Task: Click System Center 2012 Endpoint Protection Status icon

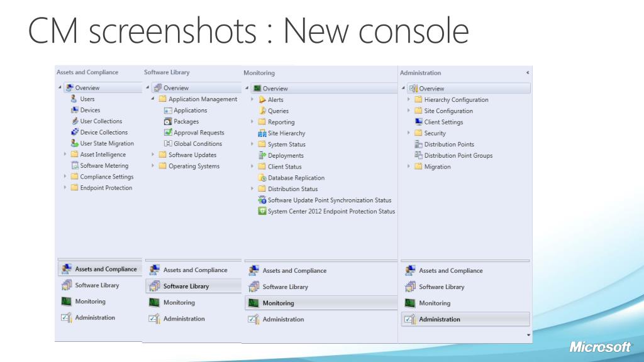Action: point(262,211)
